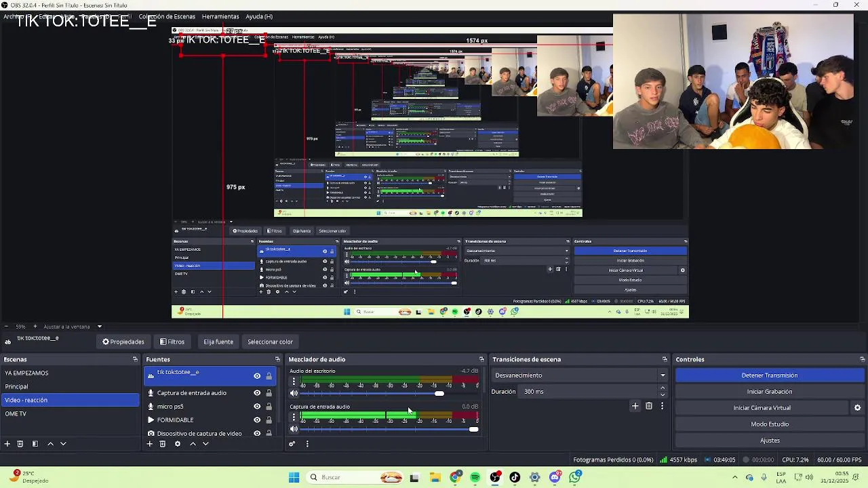This screenshot has height=488, width=868.
Task: Add a scene transition with plus icon
Action: click(635, 406)
